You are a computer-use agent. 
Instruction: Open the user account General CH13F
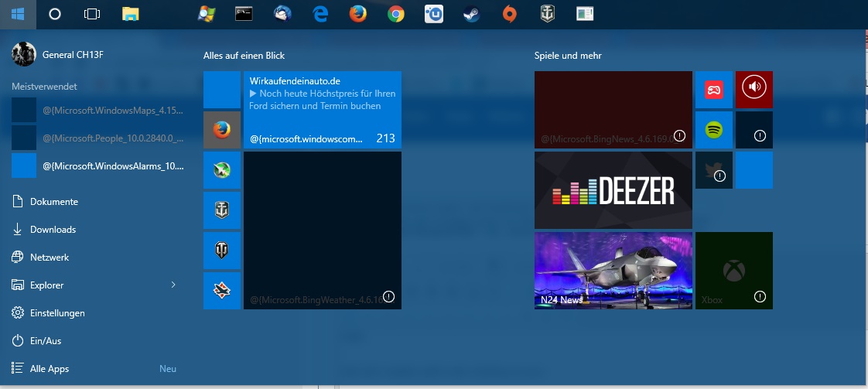[57, 54]
